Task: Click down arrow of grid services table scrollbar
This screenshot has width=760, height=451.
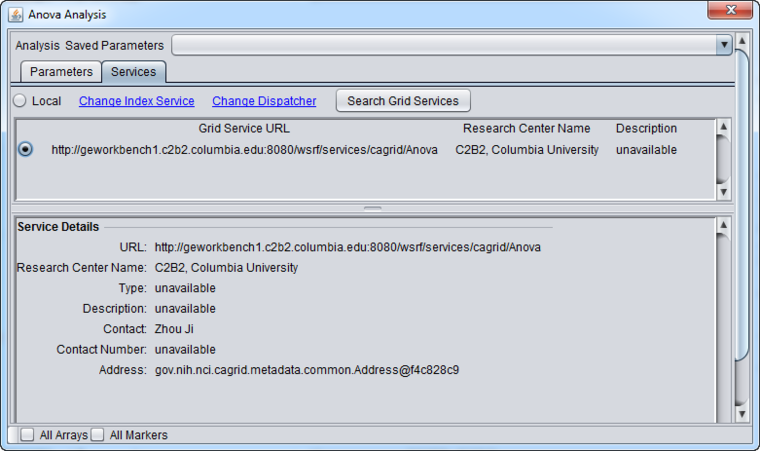Action: click(x=723, y=191)
